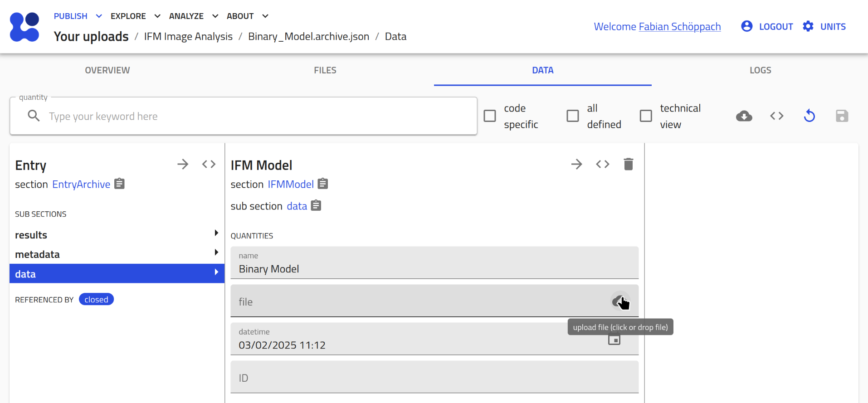Click the reload (circular arrow) icon
This screenshot has height=403, width=868.
pos(809,116)
